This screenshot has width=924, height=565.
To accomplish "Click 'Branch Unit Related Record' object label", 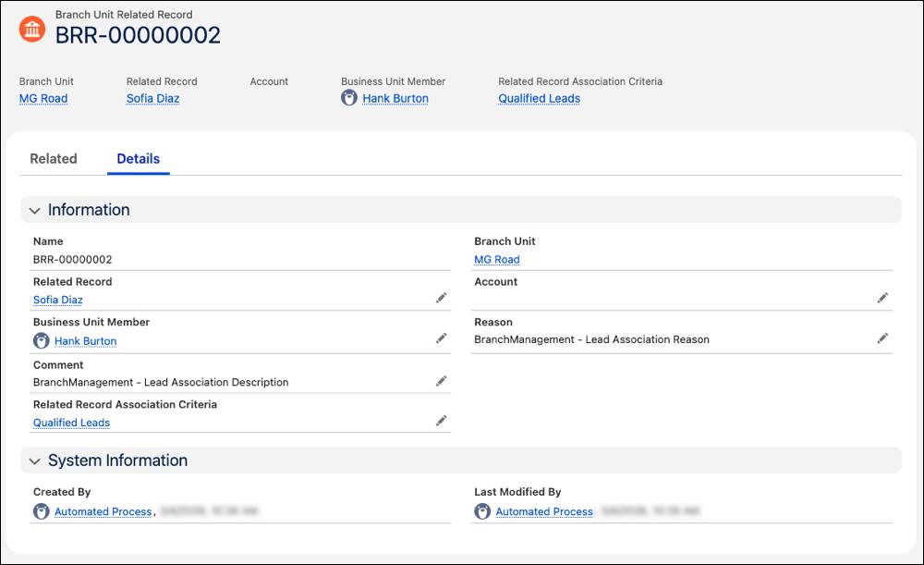I will (x=124, y=14).
